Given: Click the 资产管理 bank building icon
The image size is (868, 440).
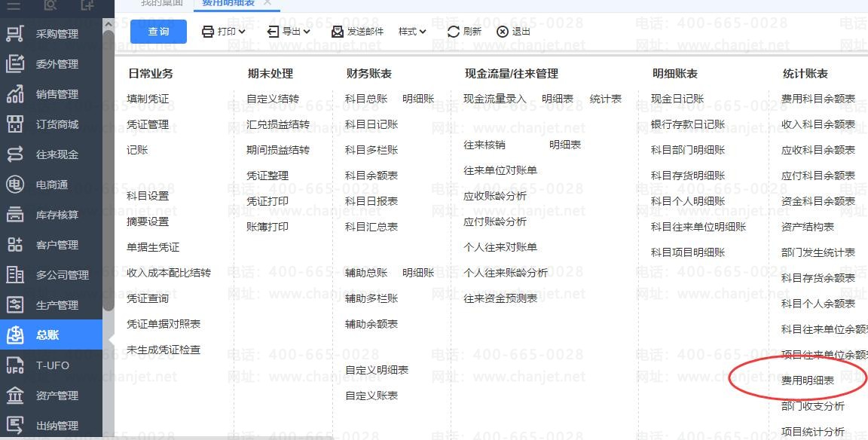Looking at the screenshot, I should click(15, 396).
